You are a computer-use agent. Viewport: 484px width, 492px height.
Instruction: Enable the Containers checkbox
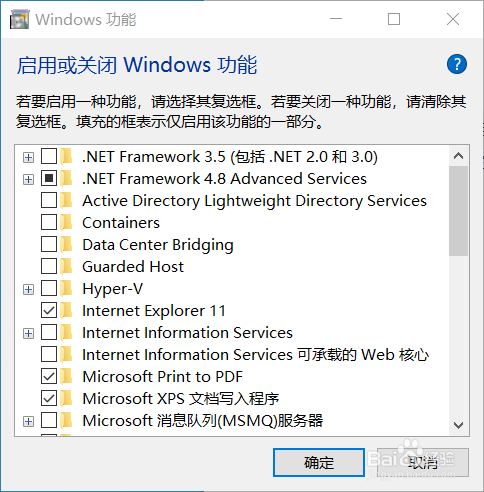[x=49, y=223]
